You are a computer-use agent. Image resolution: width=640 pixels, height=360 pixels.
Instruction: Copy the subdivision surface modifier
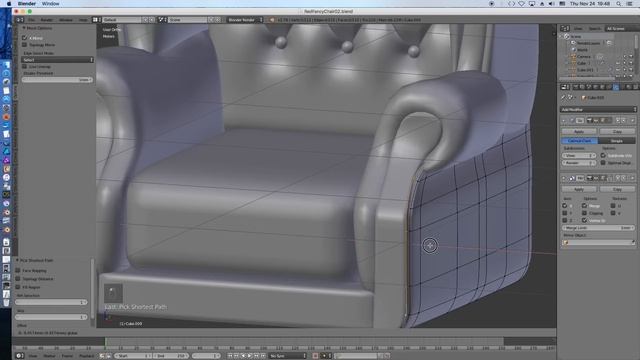tap(617, 132)
